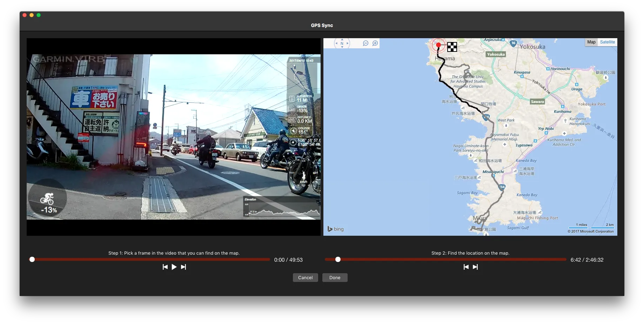644x324 pixels.
Task: Click the N compass center button
Action: 342,43
